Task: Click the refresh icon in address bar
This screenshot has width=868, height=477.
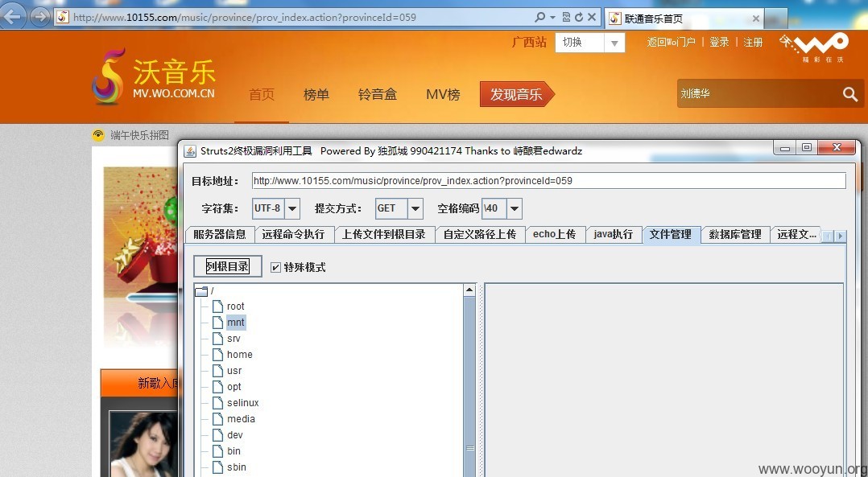Action: coord(579,17)
